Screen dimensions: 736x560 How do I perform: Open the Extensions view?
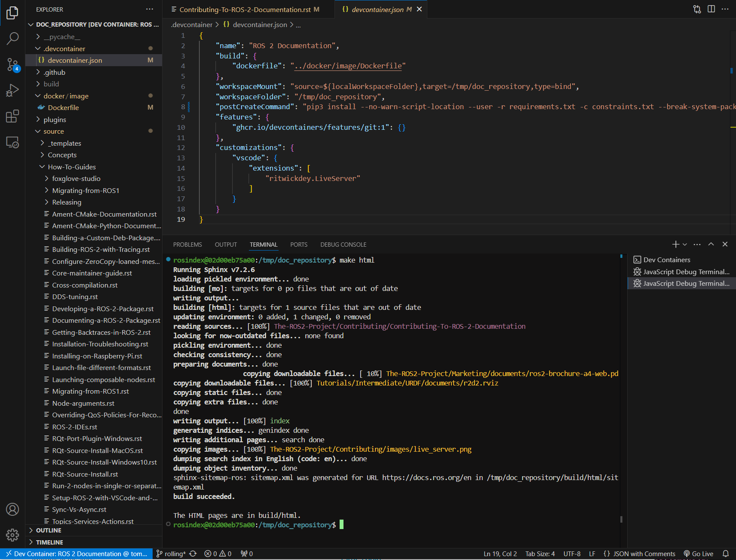click(x=12, y=116)
